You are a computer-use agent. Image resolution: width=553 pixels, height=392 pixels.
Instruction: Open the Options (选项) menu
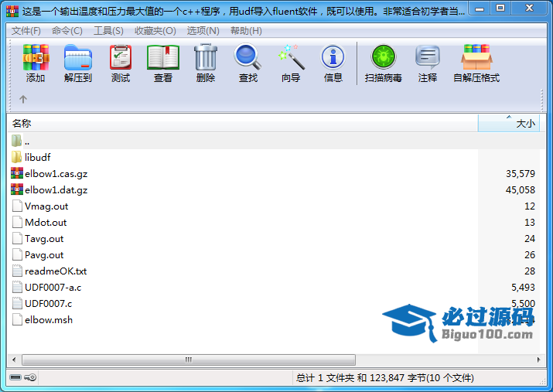point(203,31)
